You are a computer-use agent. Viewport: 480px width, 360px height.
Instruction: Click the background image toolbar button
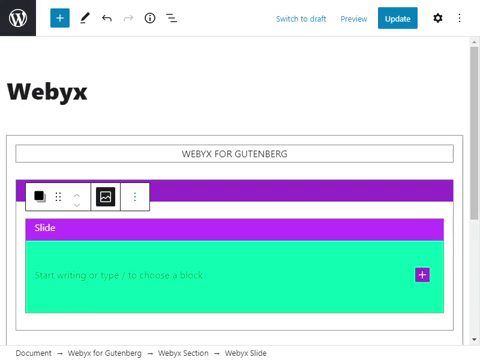105,197
